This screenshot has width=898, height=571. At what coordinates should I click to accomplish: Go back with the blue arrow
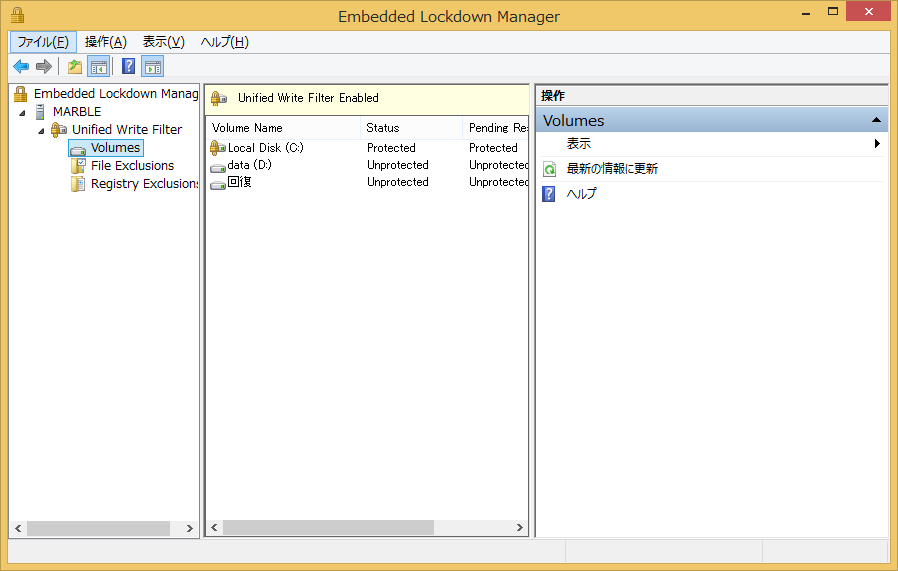(21, 66)
